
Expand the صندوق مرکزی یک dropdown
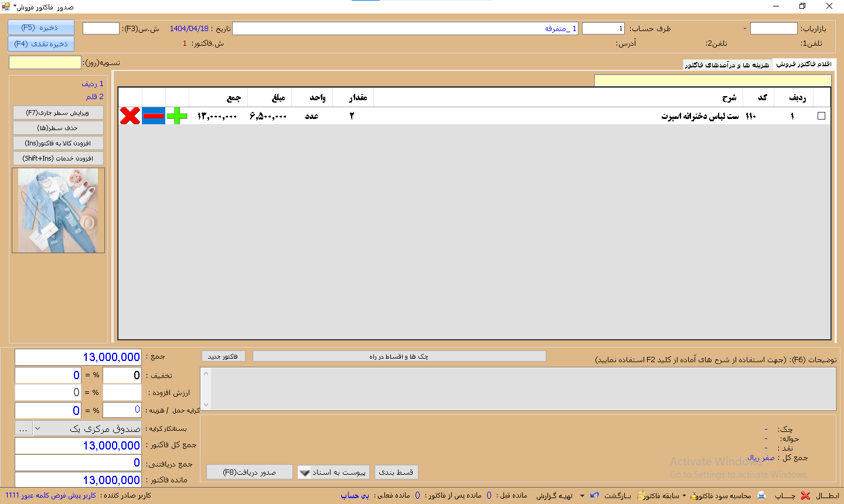click(38, 428)
